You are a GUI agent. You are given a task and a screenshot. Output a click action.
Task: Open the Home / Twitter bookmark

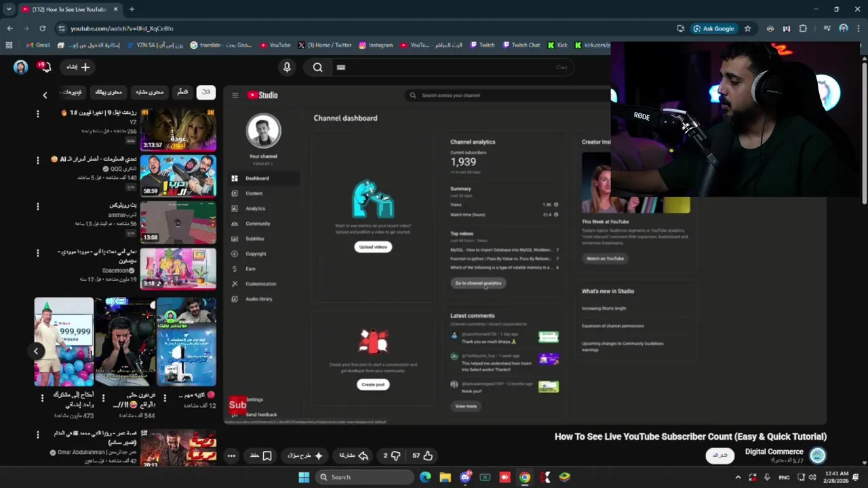pyautogui.click(x=325, y=45)
